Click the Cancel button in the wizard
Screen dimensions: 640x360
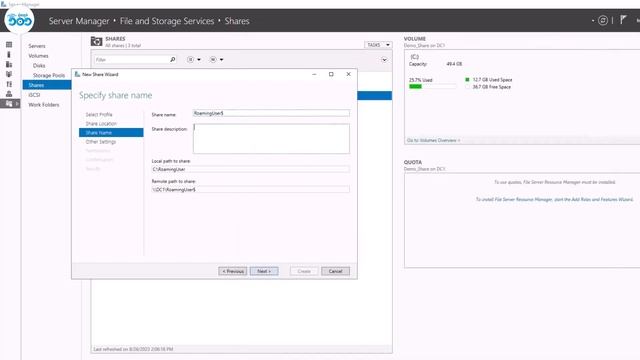click(x=336, y=271)
